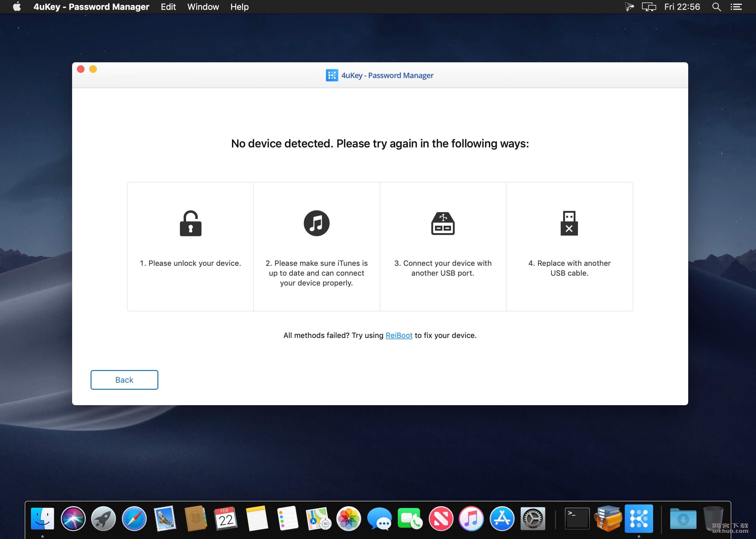Open the ReiBoot link
Viewport: 756px width, 539px height.
pyautogui.click(x=399, y=335)
